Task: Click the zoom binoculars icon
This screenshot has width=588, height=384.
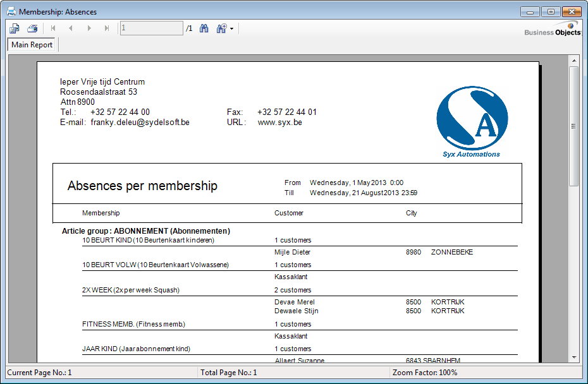Action: [x=221, y=28]
